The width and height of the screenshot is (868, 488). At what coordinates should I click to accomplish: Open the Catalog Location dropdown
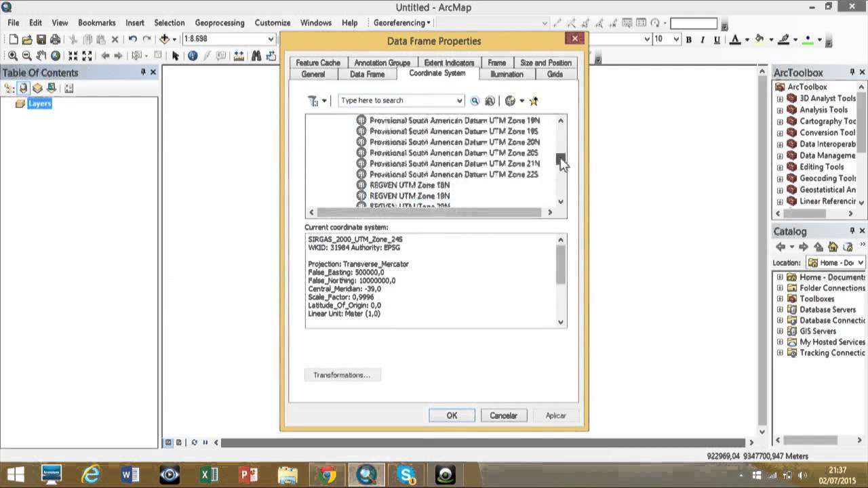[x=861, y=263]
